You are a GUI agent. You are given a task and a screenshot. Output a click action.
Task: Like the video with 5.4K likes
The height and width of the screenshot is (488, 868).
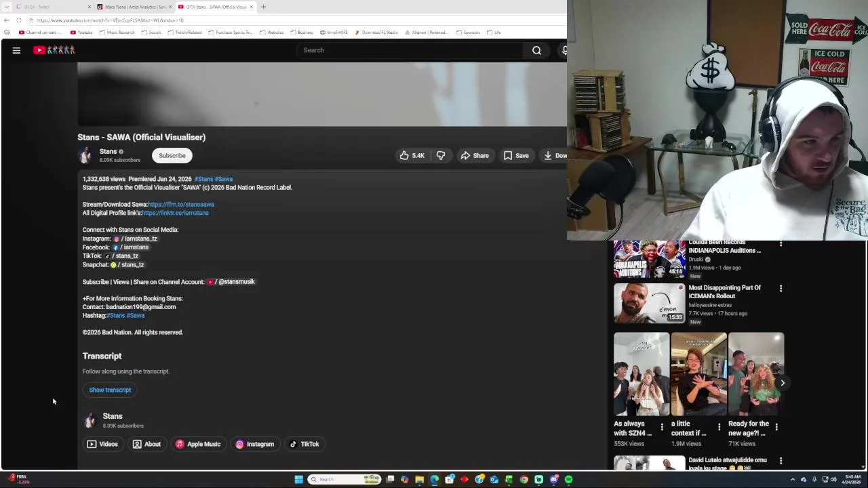pos(412,155)
